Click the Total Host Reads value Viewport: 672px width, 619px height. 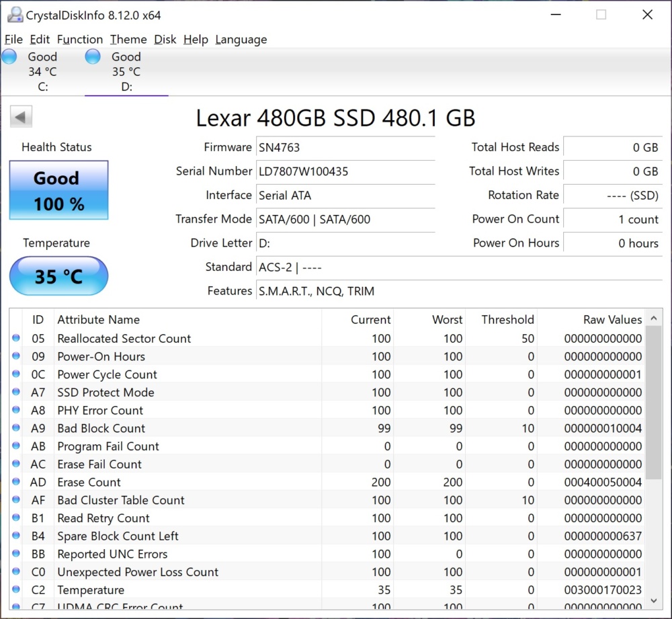tap(613, 147)
